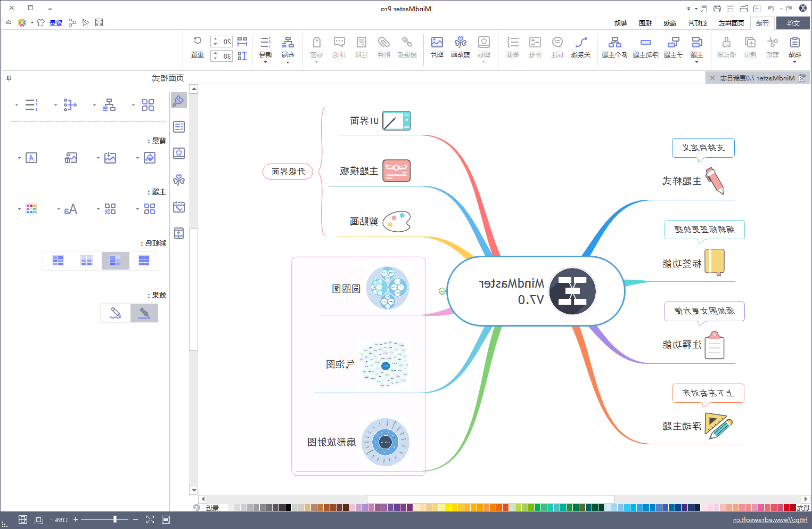
Task: Click the Cut (剪切) scissors icon
Action: click(x=773, y=43)
